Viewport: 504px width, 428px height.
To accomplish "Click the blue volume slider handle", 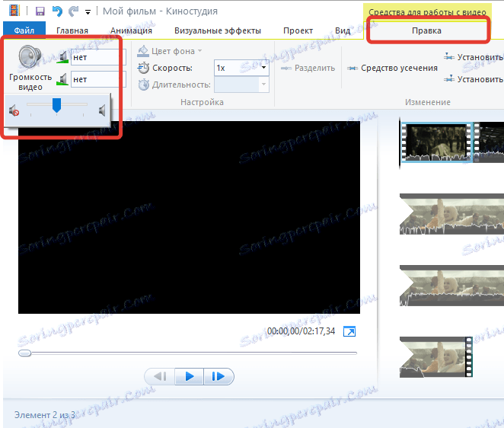I will click(56, 105).
